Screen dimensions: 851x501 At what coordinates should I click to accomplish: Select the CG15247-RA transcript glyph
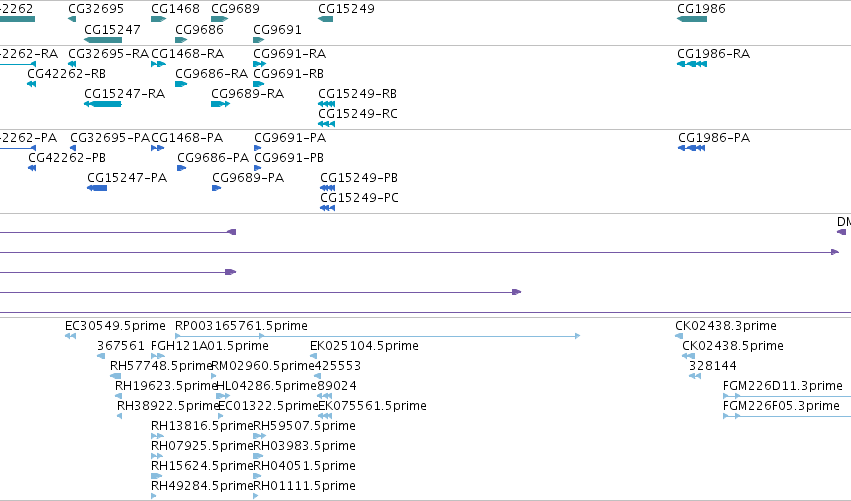[103, 104]
